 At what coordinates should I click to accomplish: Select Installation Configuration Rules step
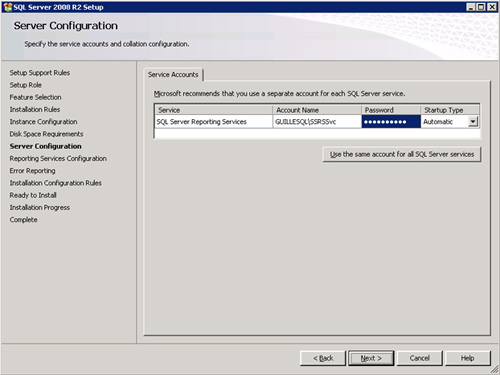point(55,183)
